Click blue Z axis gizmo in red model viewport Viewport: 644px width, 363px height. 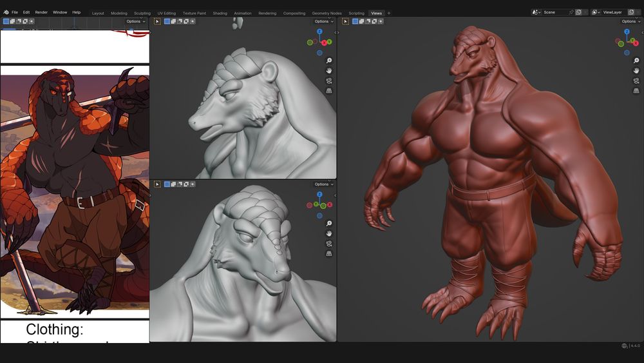point(627,31)
